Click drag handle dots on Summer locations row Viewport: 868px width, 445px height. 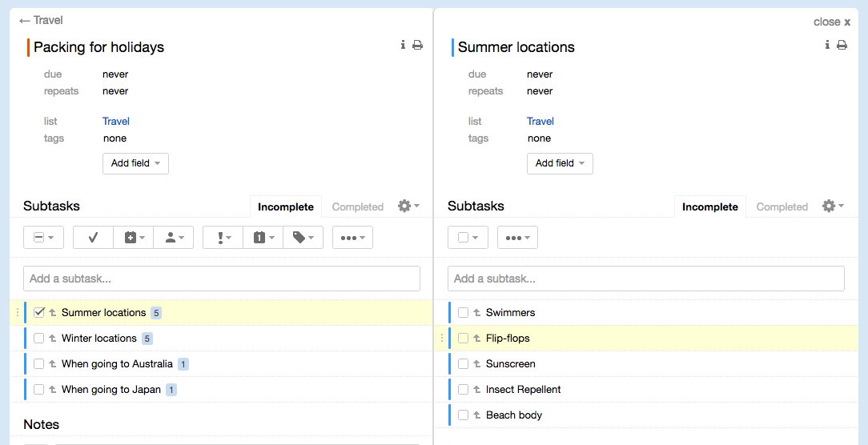[x=17, y=313]
